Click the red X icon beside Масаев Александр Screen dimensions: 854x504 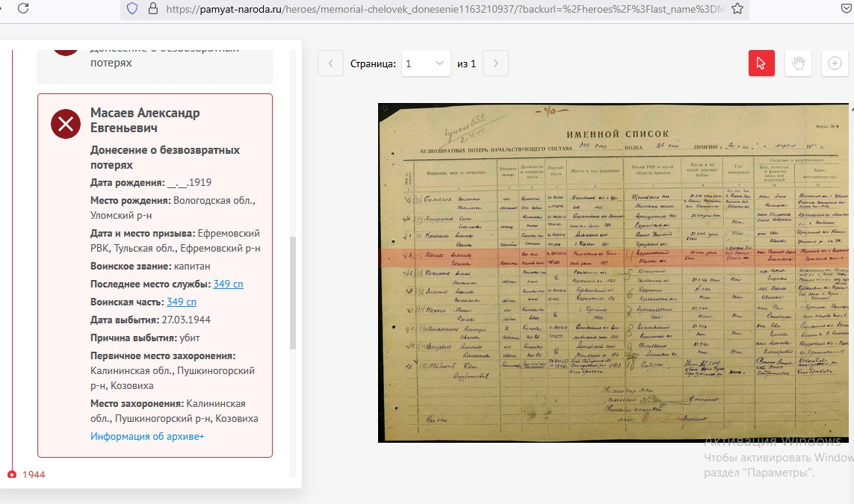(66, 124)
